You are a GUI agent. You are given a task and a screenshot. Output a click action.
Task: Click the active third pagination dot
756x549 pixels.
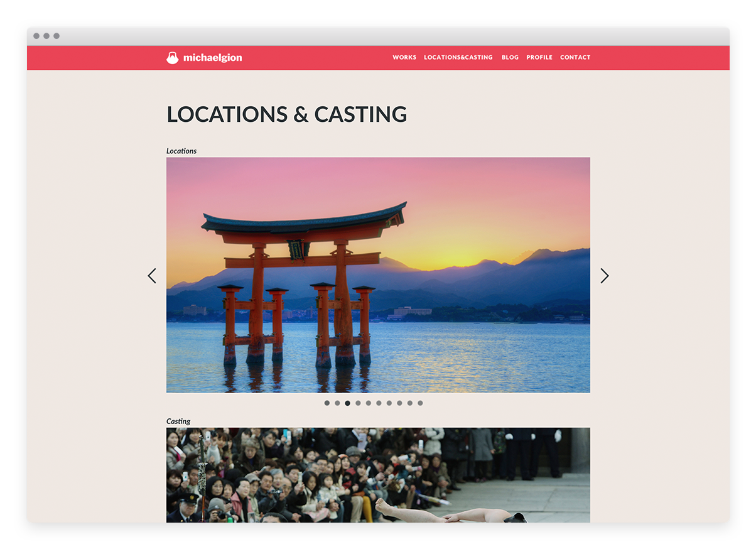point(347,403)
